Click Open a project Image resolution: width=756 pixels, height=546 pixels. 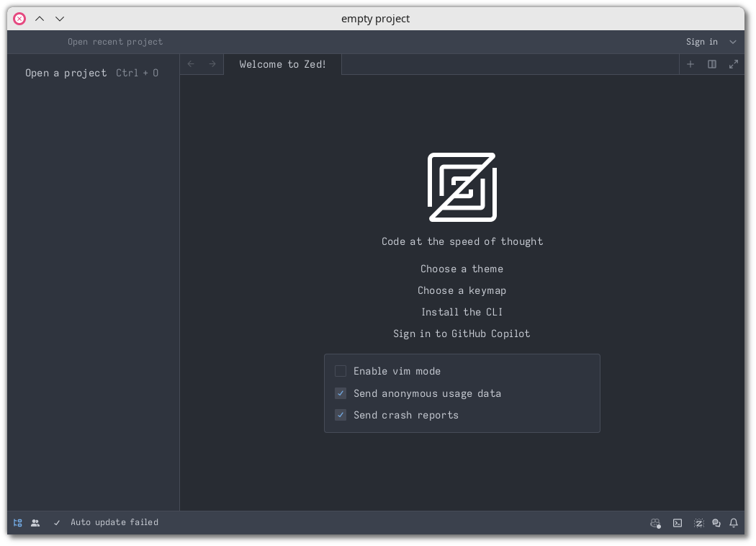click(66, 73)
